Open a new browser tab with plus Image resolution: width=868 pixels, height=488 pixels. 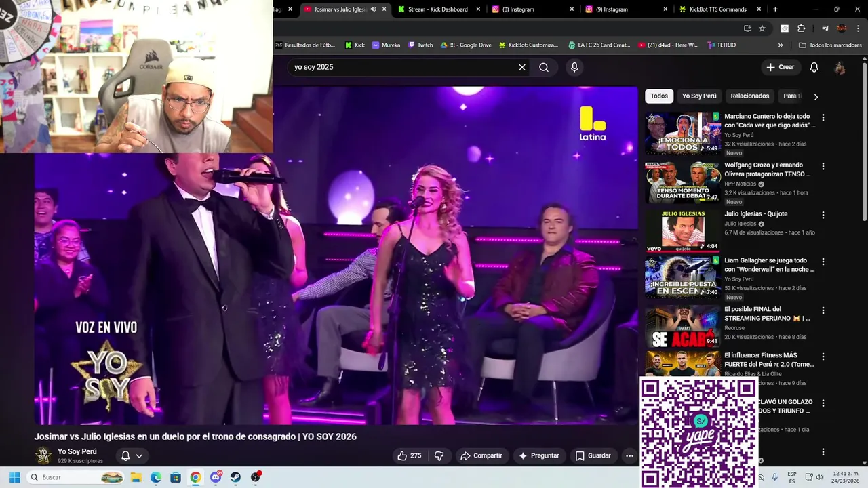[x=775, y=9]
